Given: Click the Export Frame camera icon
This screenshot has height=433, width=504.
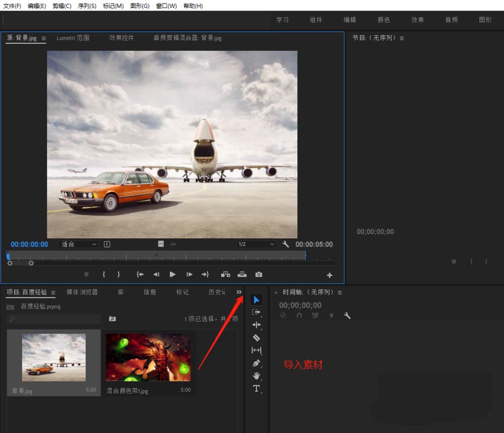Looking at the screenshot, I should click(x=259, y=274).
